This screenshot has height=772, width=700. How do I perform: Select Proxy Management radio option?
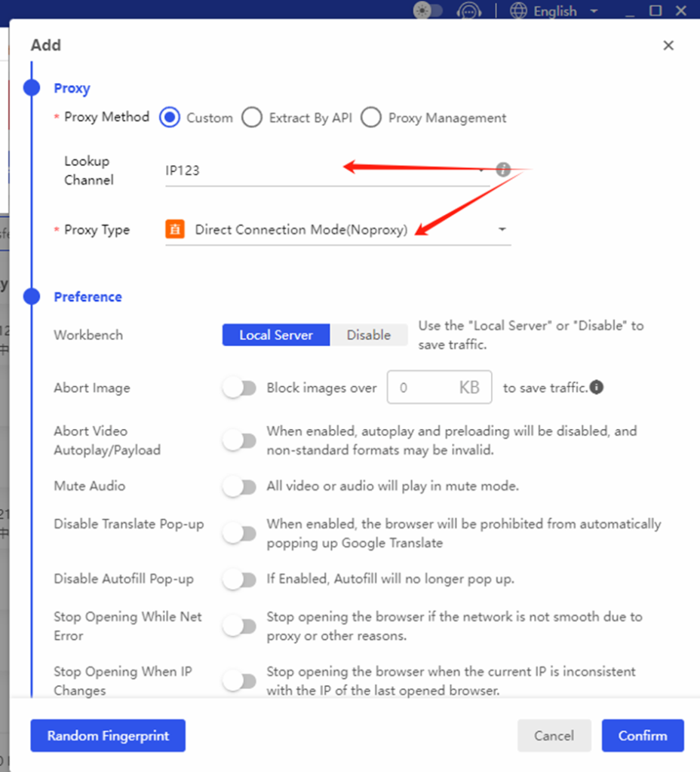[370, 118]
